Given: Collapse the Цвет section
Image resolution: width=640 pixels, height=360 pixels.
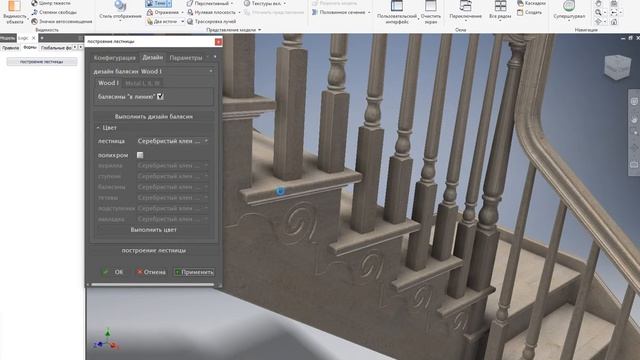Looking at the screenshot, I should pos(98,128).
